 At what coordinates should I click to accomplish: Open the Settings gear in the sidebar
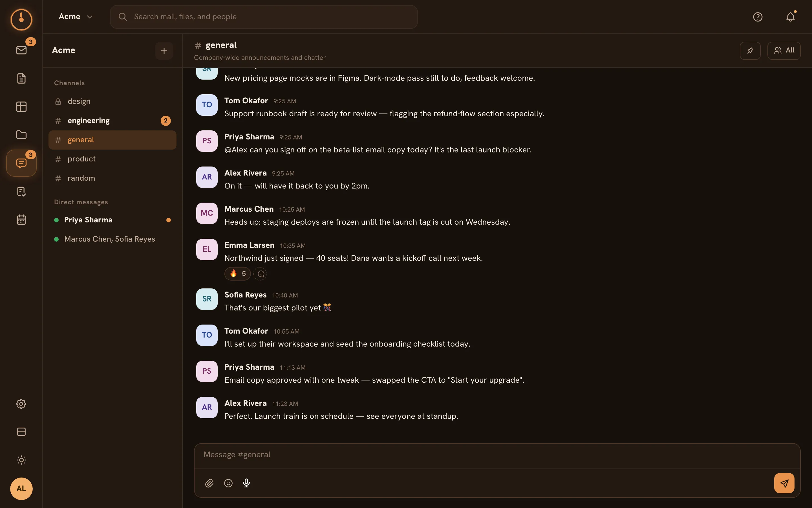(21, 404)
